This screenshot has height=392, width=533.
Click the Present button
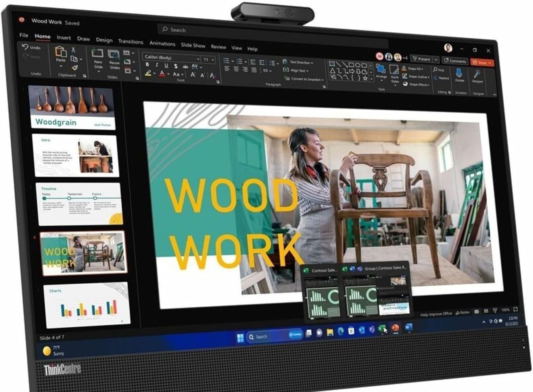421,59
